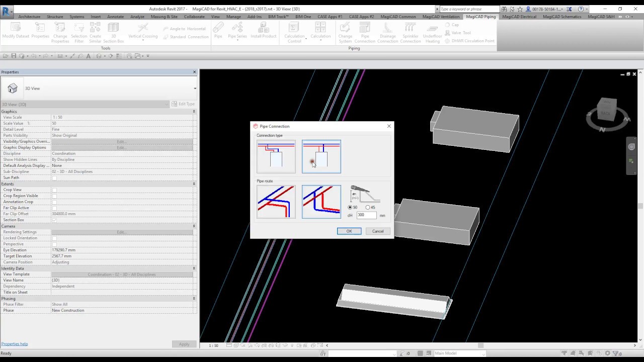Choose the second pipe route thumbnail
Viewport: 644px width, 362px height.
point(321,202)
